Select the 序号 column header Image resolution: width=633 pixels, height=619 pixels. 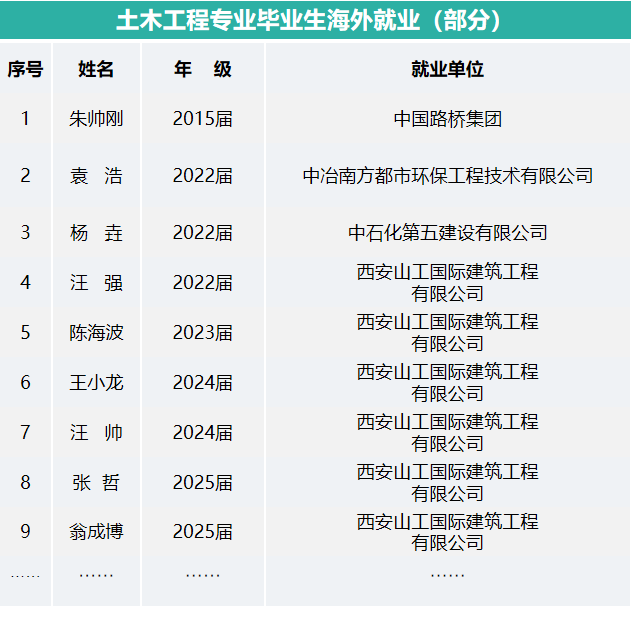pos(25,69)
